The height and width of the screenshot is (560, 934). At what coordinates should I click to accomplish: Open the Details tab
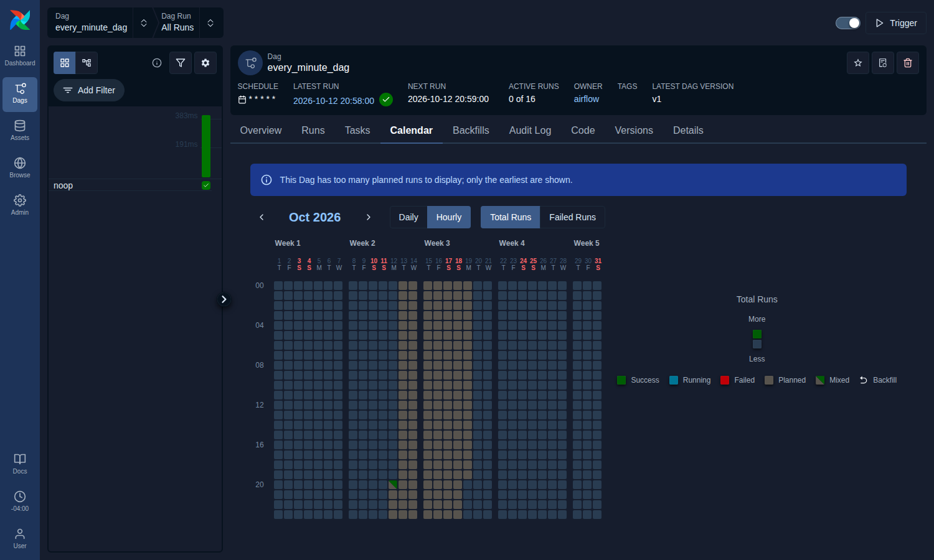point(688,130)
